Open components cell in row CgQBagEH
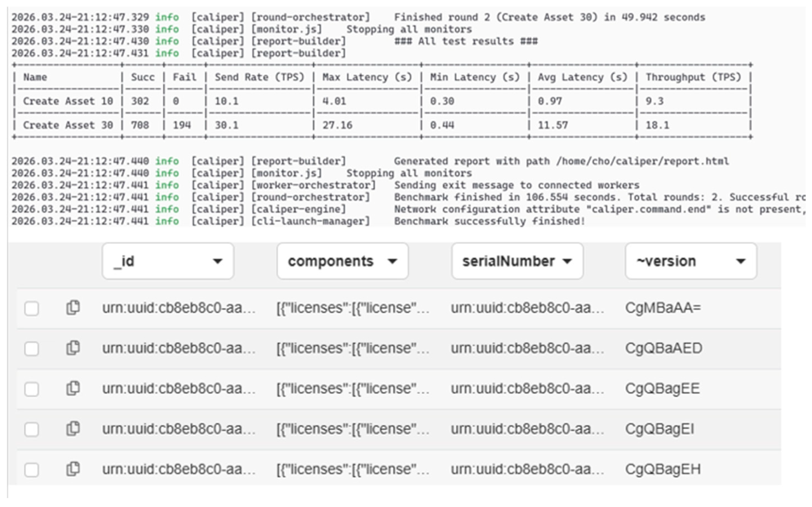 tap(353, 469)
